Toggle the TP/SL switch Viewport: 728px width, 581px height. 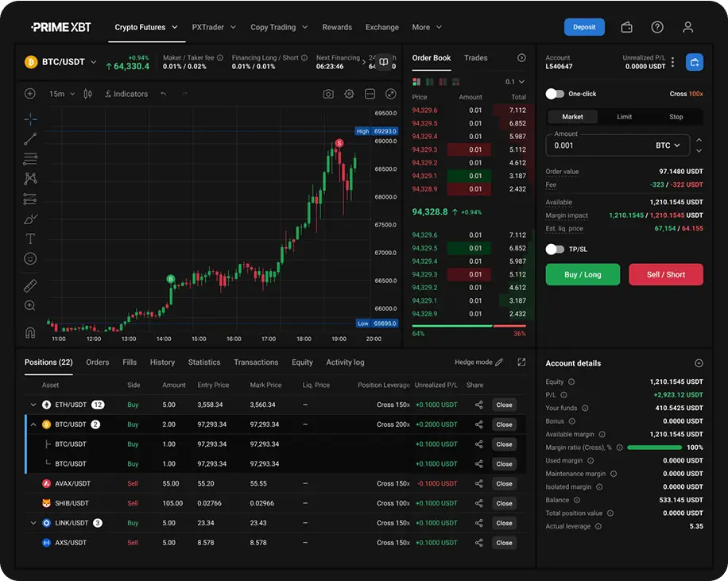555,250
